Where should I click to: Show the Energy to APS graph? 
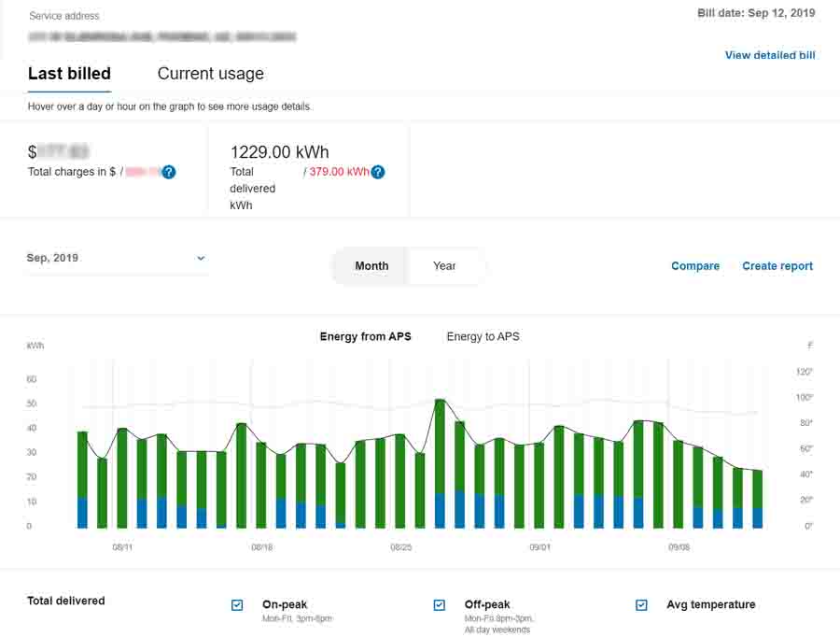click(483, 337)
